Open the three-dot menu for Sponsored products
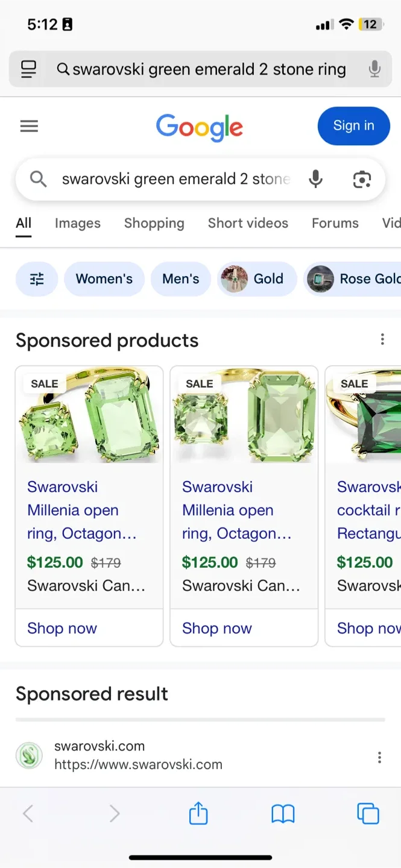 click(x=382, y=339)
